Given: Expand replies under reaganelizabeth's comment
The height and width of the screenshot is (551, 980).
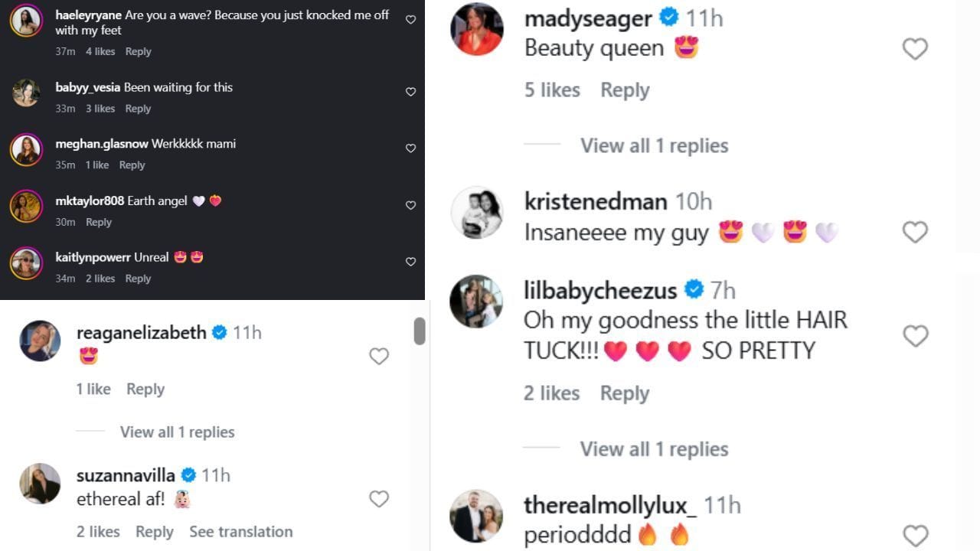Looking at the screenshot, I should coord(178,432).
